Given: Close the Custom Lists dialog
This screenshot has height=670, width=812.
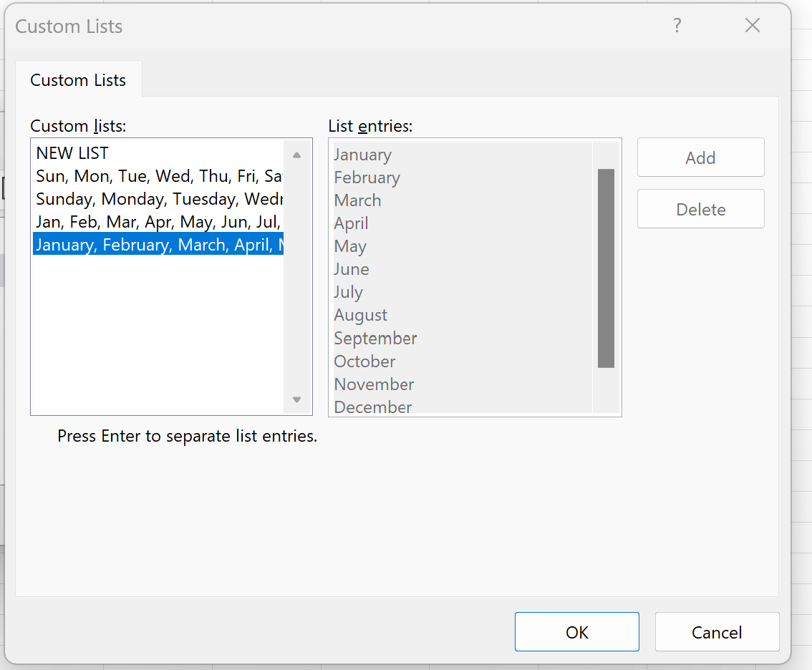Looking at the screenshot, I should tap(752, 25).
